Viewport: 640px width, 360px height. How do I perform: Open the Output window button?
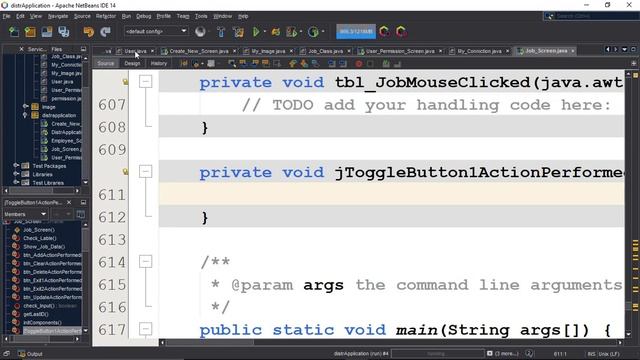pyautogui.click(x=30, y=354)
